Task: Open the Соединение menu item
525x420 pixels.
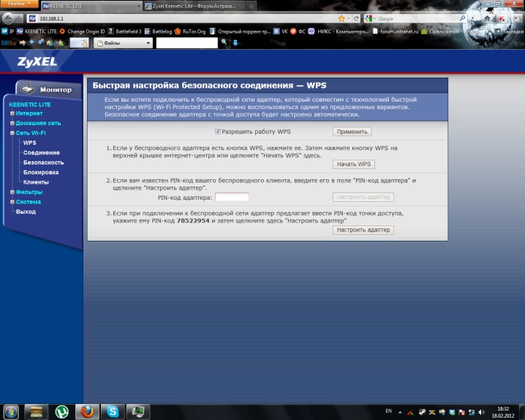Action: [x=42, y=152]
